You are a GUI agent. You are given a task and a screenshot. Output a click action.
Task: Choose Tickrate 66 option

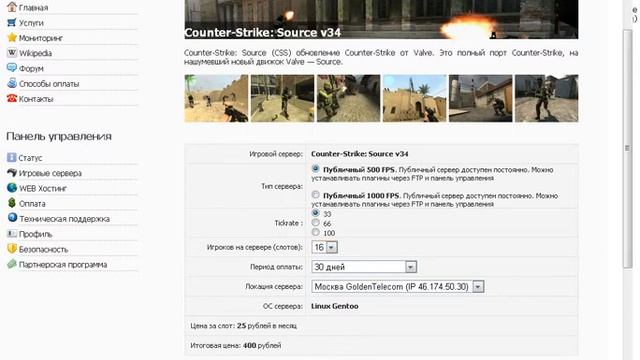(x=315, y=222)
